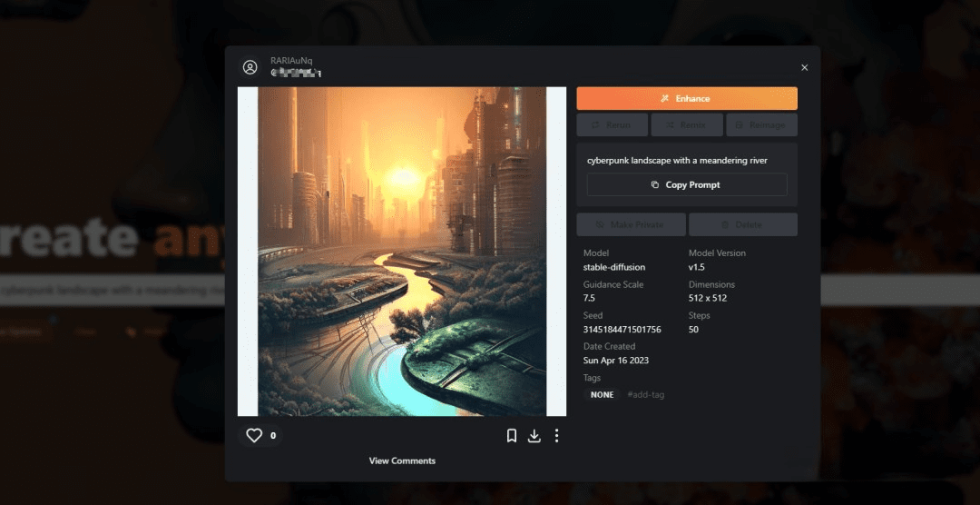Image resolution: width=980 pixels, height=505 pixels.
Task: Open the three-dot more options menu
Action: coord(556,436)
